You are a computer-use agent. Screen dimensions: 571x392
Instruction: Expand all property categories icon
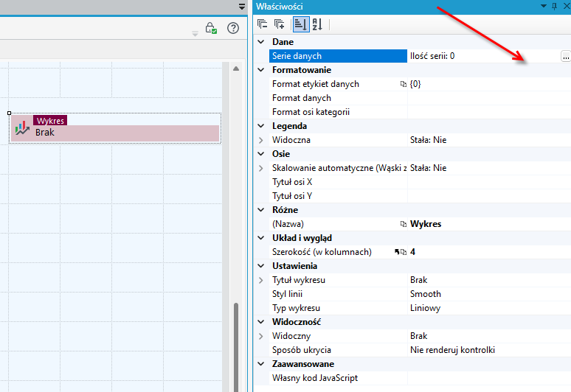click(280, 24)
